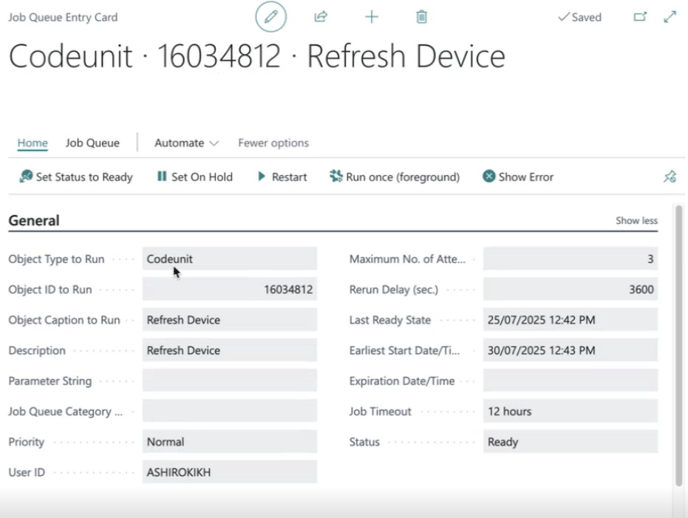This screenshot has width=688, height=518.
Task: Click Set On Hold label
Action: (202, 177)
